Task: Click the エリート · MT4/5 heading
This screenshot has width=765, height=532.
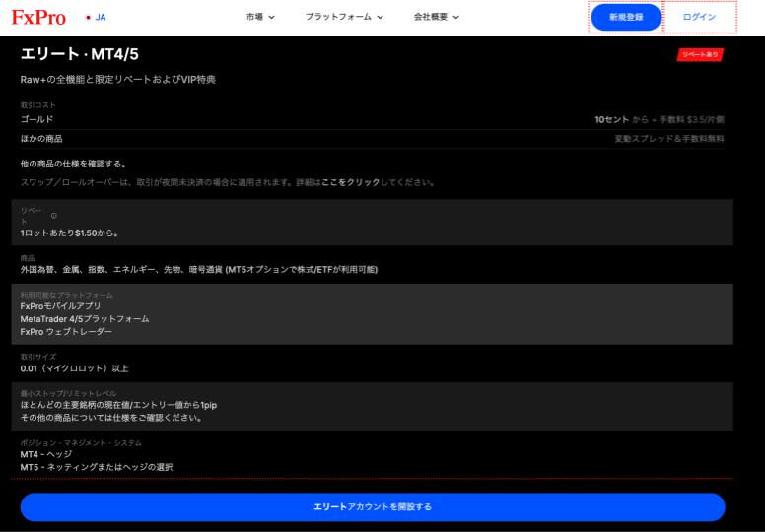Action: 80,54
